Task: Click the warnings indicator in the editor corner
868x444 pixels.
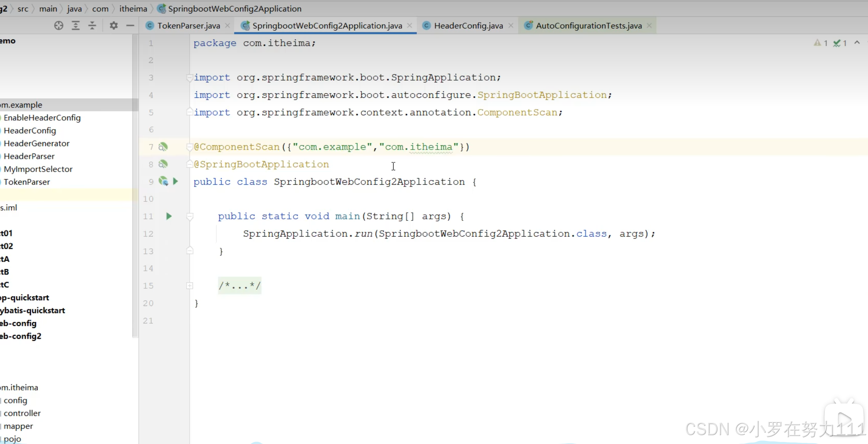Action: click(x=820, y=43)
